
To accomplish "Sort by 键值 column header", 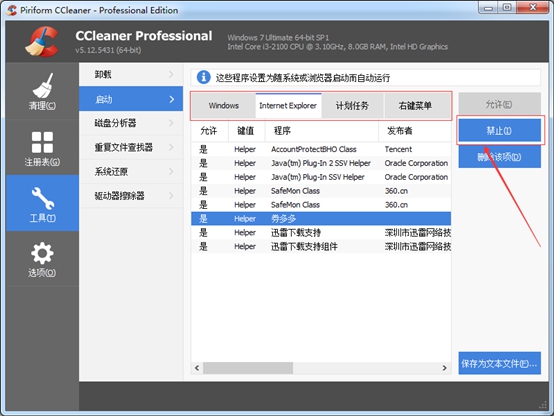I will pyautogui.click(x=246, y=131).
